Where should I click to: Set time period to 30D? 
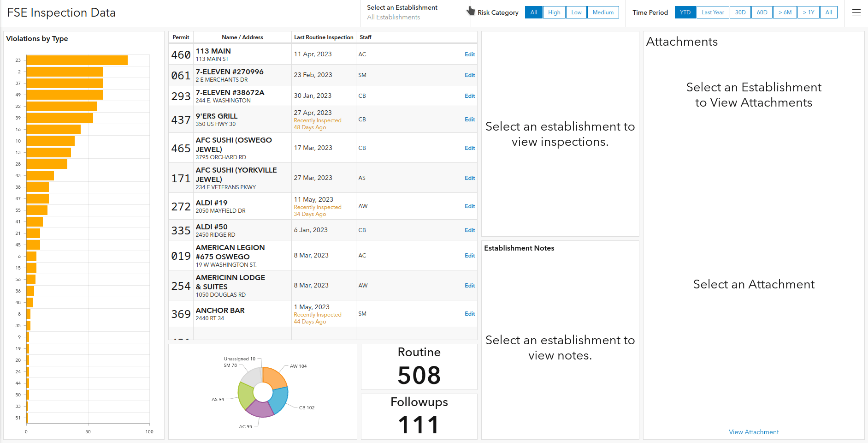pyautogui.click(x=740, y=12)
